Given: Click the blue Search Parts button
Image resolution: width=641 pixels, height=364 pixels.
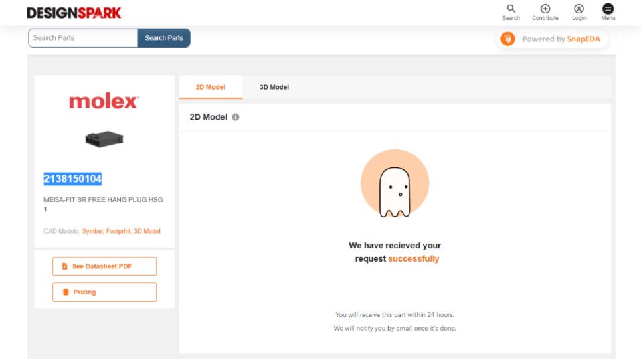Looking at the screenshot, I should (164, 38).
